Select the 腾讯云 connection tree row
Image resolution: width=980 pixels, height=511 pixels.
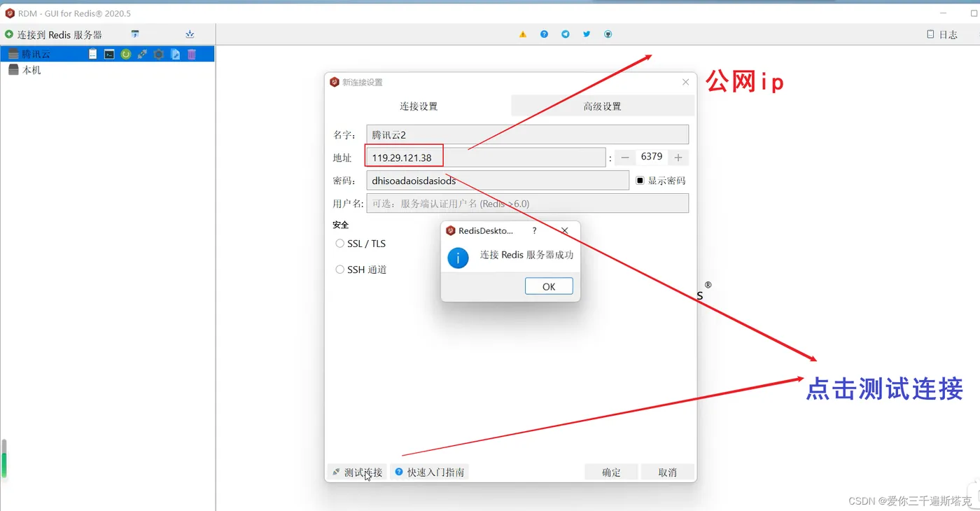tap(107, 54)
